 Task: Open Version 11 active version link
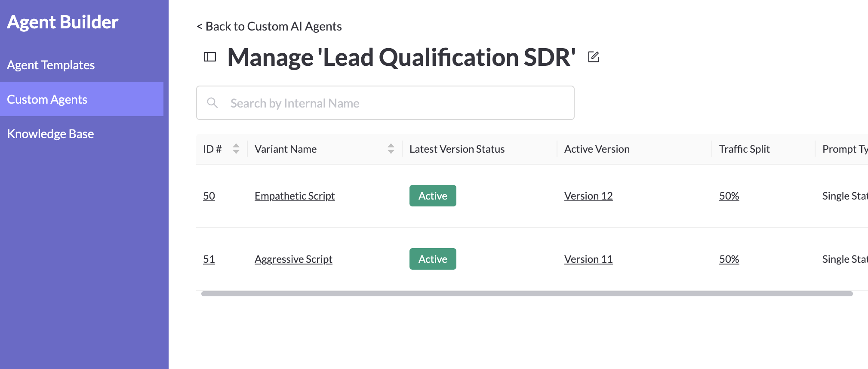click(588, 259)
